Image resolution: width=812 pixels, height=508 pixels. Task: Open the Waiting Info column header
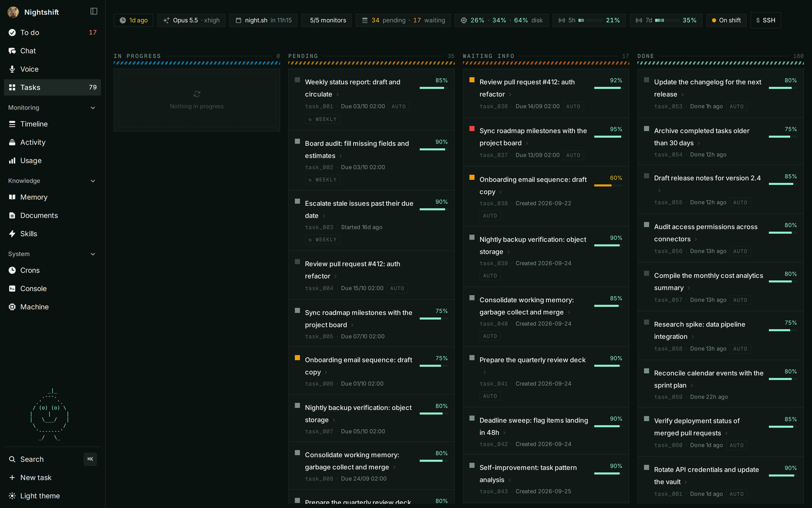546,56
